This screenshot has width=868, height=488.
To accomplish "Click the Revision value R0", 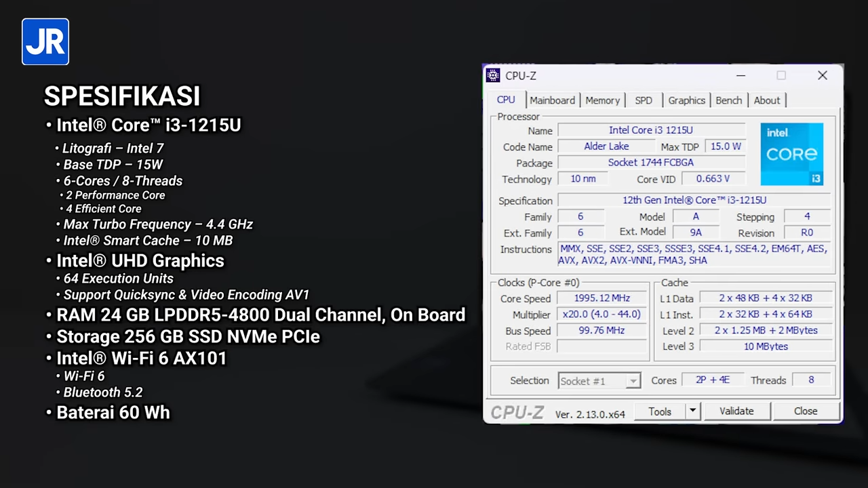I will [x=807, y=232].
